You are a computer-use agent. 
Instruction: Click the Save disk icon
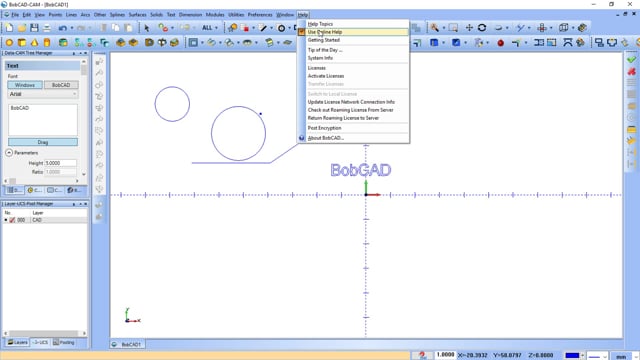tap(34, 28)
